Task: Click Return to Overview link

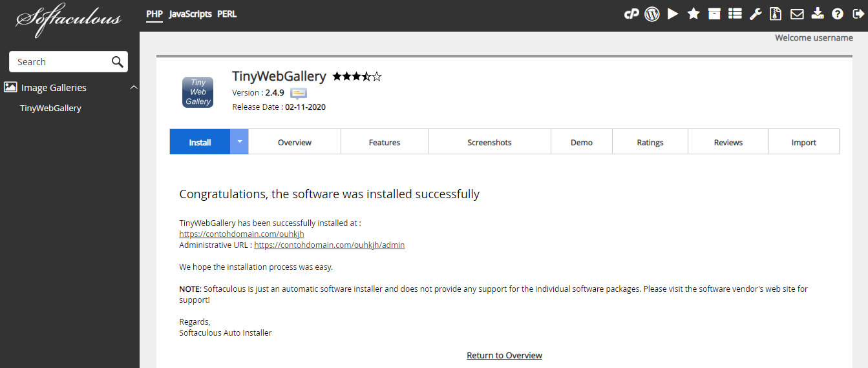Action: [504, 355]
